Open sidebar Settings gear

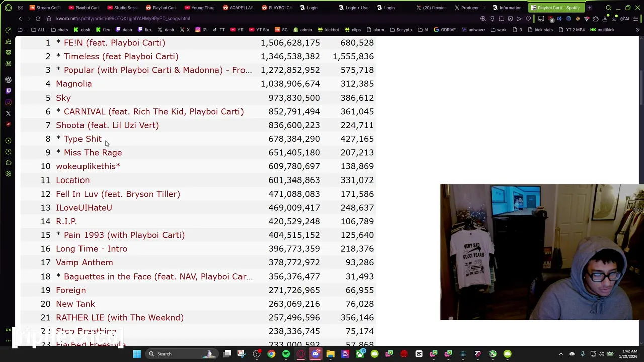click(8, 174)
